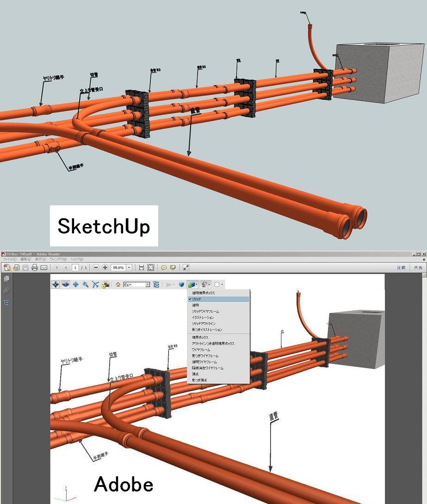Click the fit width scrolling icon

142,267
